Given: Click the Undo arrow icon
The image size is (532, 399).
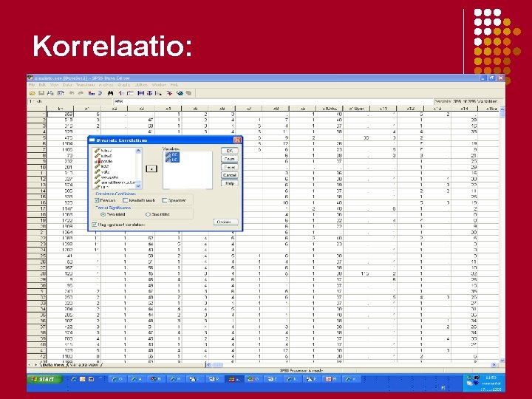Looking at the screenshot, I should coord(72,93).
